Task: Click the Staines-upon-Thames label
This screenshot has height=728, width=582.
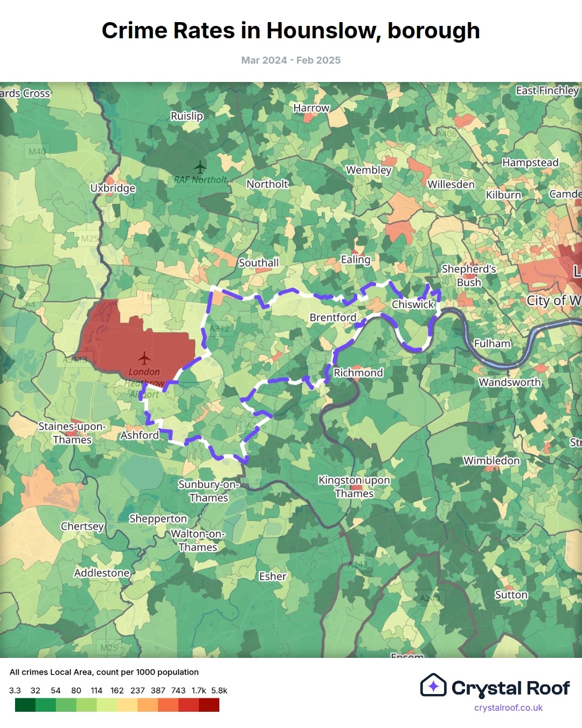Action: tap(72, 433)
